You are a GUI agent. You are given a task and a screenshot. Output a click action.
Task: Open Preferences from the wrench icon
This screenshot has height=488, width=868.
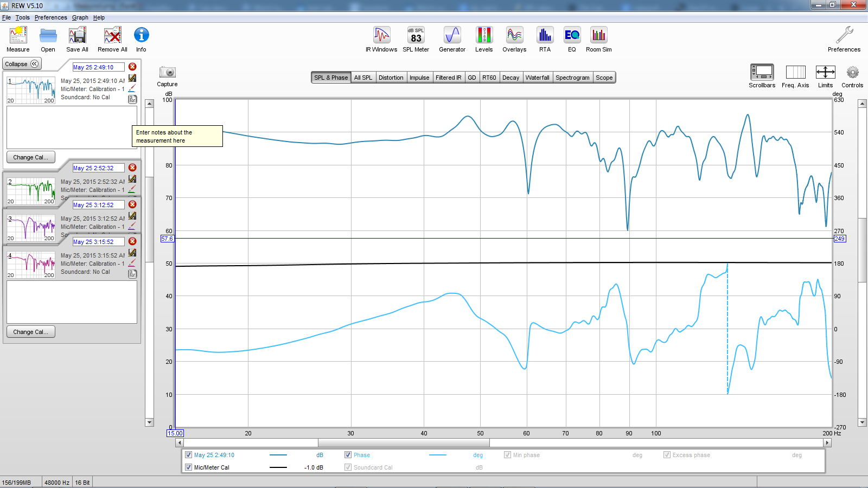(844, 40)
